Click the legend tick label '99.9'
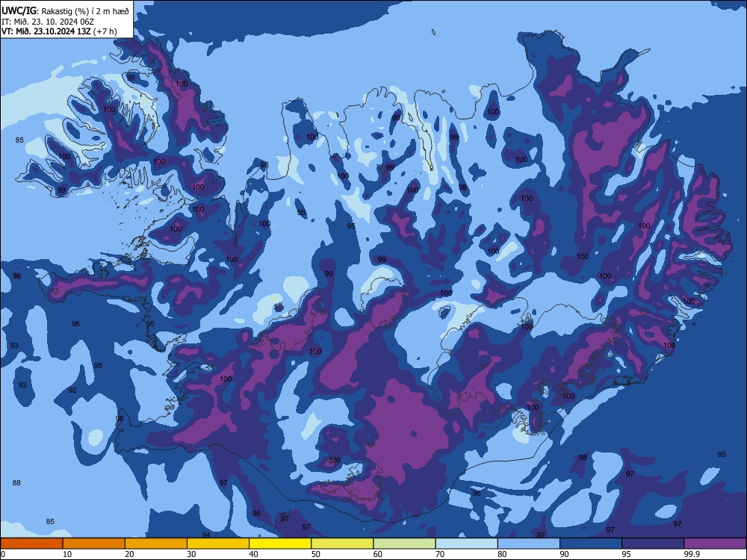The height and width of the screenshot is (560, 747). (x=692, y=554)
